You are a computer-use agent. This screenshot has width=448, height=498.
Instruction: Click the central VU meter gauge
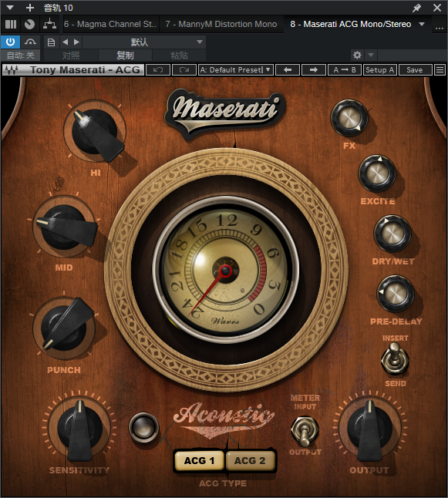click(x=226, y=270)
